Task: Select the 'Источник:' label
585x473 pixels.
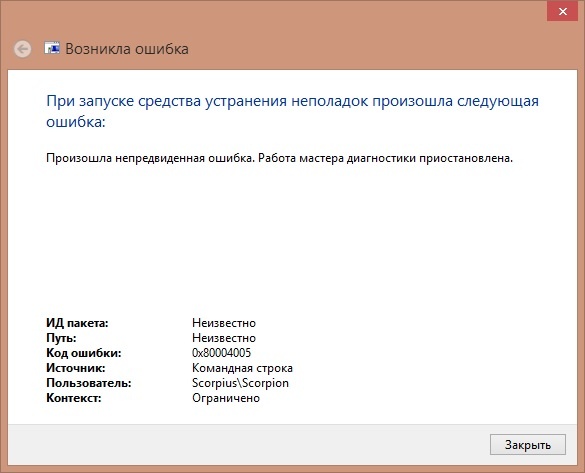Action: pyautogui.click(x=76, y=368)
